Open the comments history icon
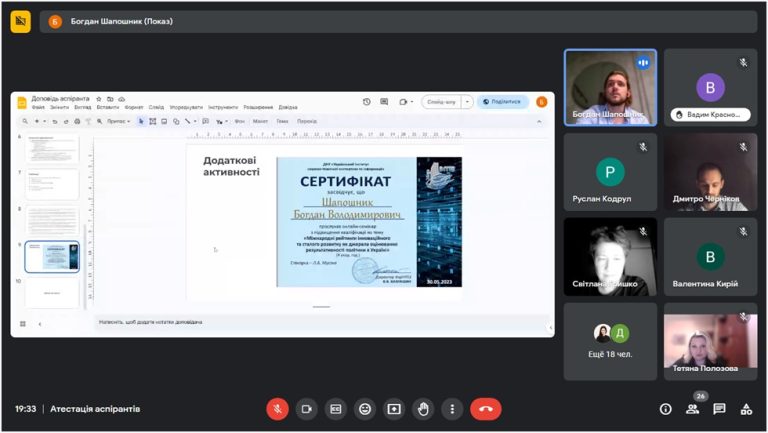 pos(384,102)
